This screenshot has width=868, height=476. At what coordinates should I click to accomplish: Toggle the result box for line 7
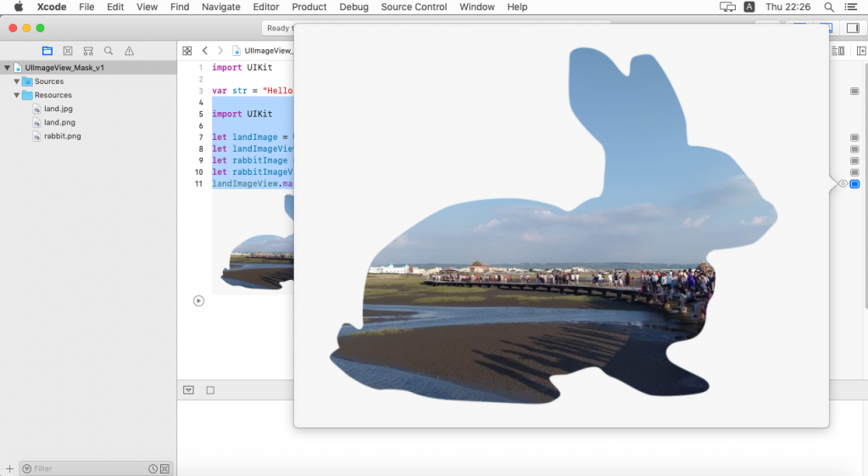point(854,137)
